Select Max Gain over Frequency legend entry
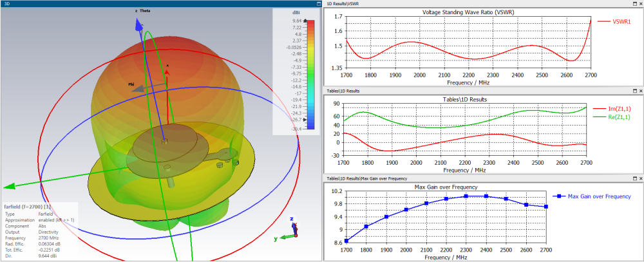644x262 pixels. (x=592, y=196)
